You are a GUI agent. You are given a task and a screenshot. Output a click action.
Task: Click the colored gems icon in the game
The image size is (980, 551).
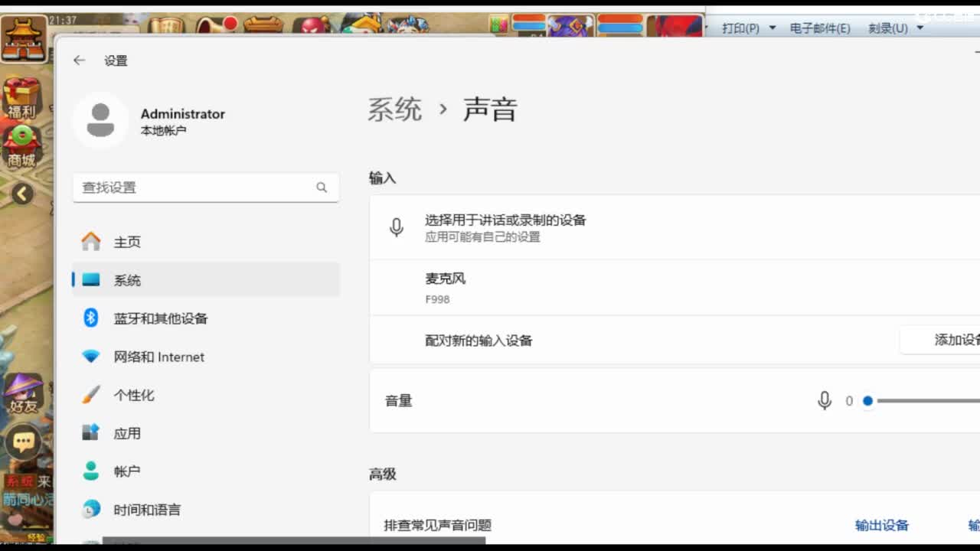click(499, 25)
